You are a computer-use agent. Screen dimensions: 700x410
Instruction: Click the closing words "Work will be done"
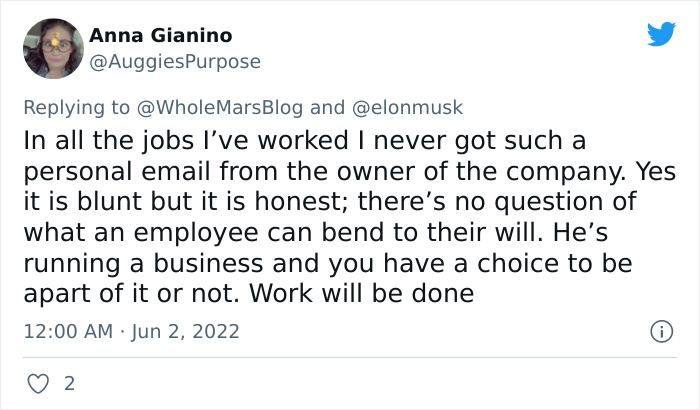[380, 294]
